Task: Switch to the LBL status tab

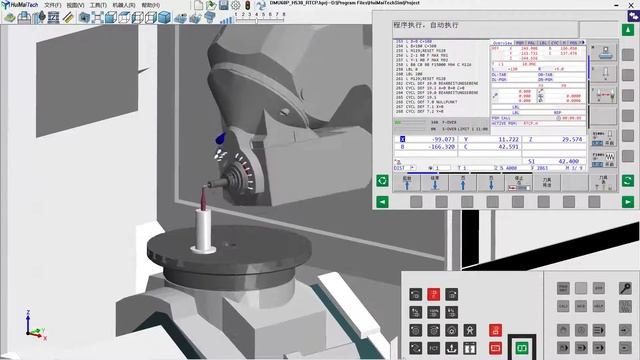Action: (542, 43)
